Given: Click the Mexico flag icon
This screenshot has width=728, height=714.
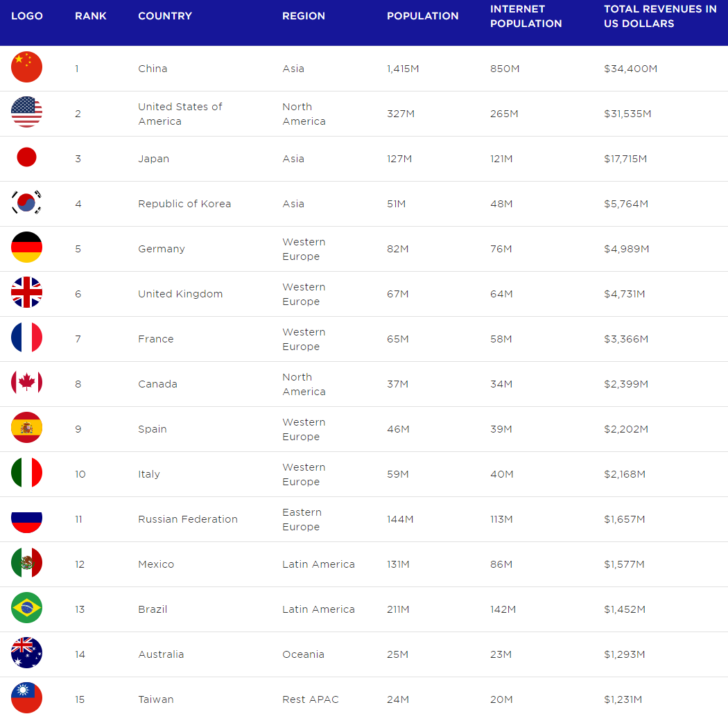Looking at the screenshot, I should click(26, 562).
